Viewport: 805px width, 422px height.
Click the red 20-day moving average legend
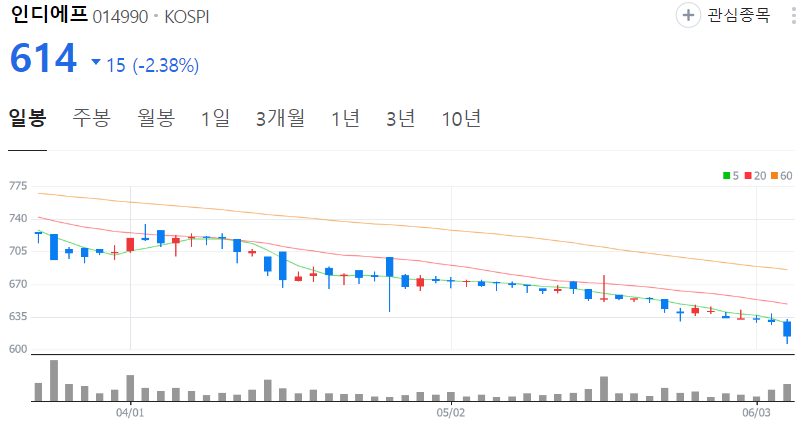tap(755, 176)
